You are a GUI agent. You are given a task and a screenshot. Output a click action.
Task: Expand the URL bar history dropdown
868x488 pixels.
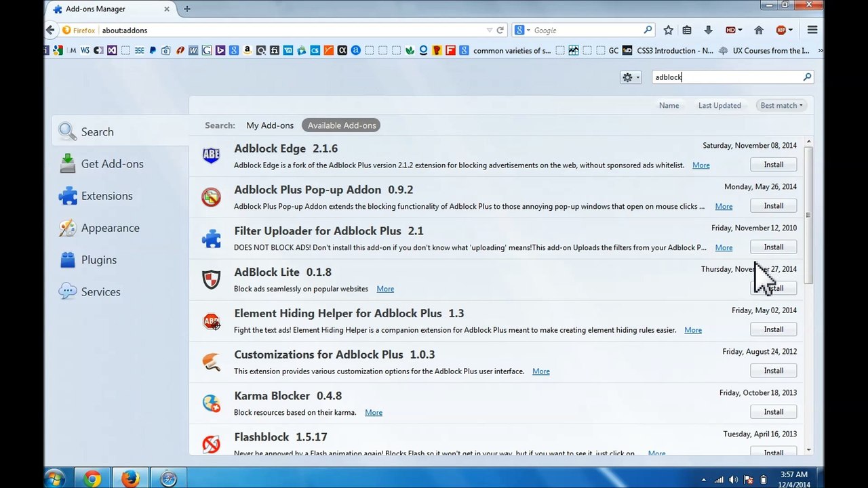[x=490, y=30]
